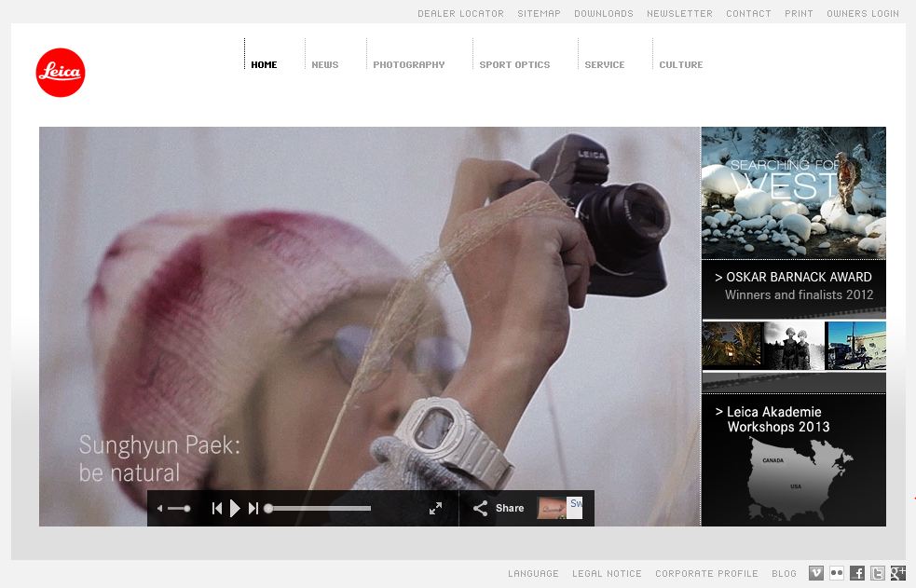Screen dimensions: 916x588
Task: Open the Searching for West banner
Action: coord(793,192)
